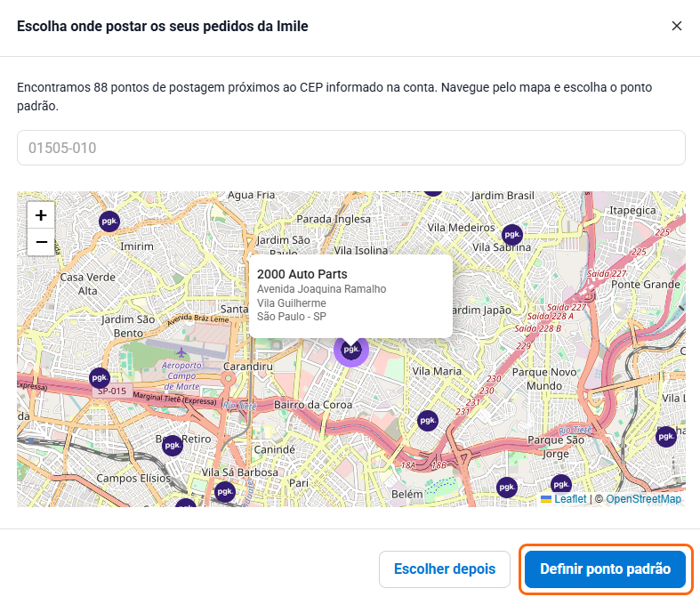Select the pgk marker at map's right edge
Viewport: 700px width, 605px height.
pyautogui.click(x=665, y=437)
